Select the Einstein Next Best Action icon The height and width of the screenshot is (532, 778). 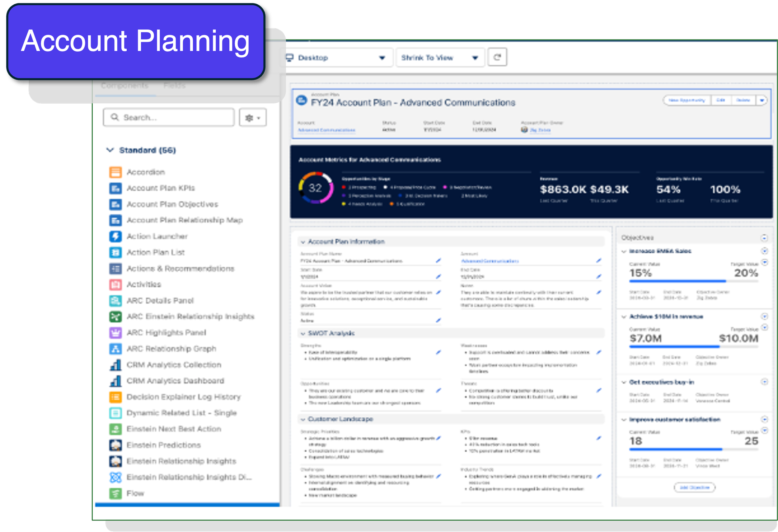pyautogui.click(x=115, y=429)
